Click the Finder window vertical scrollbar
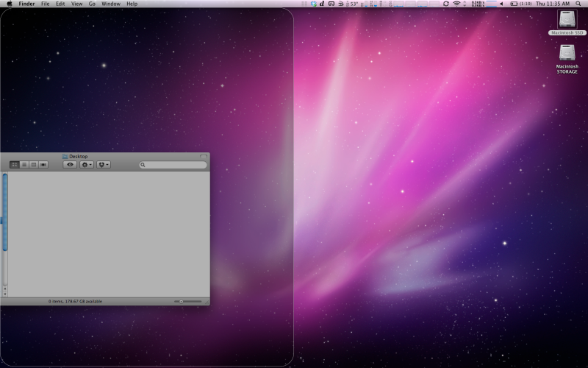This screenshot has height=368, width=588. (x=5, y=212)
